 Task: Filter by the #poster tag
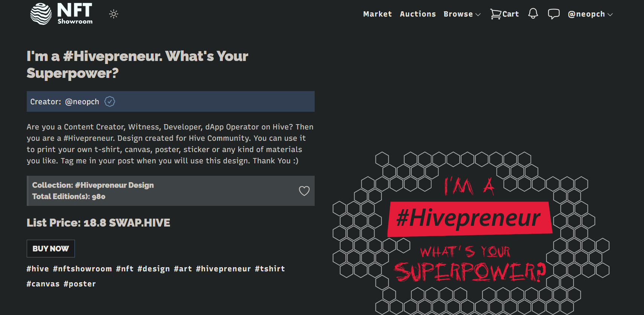click(80, 284)
